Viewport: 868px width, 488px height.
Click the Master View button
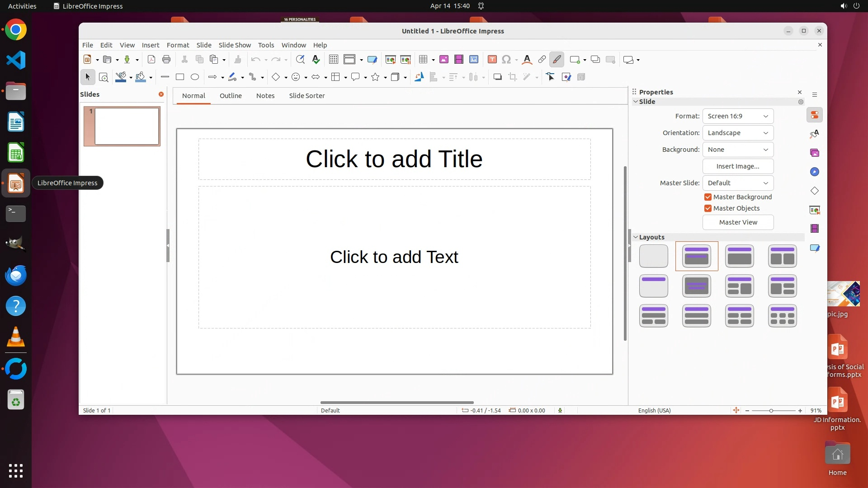click(x=738, y=222)
